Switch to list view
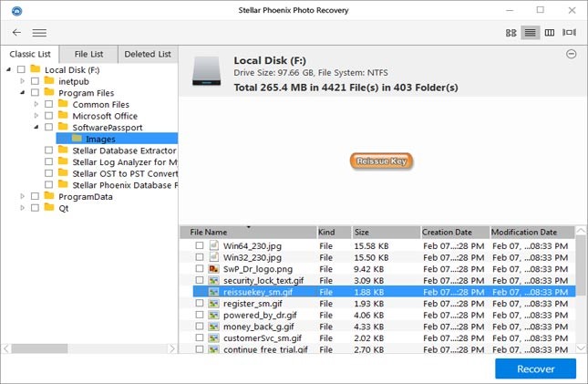588x384 pixels. [x=530, y=33]
